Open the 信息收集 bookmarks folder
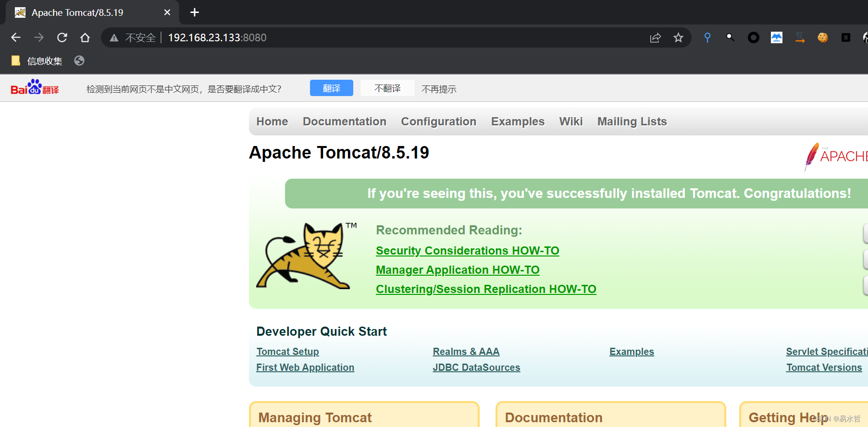Viewport: 868px width, 427px height. click(37, 61)
